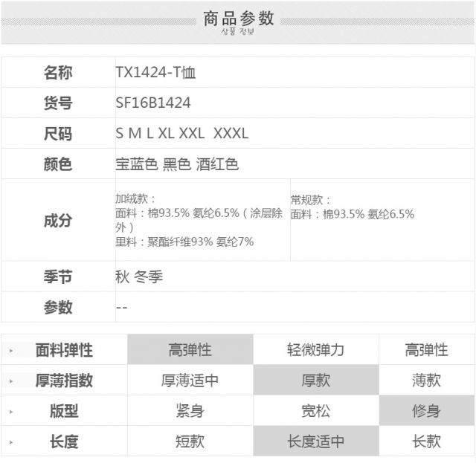Select the XXXL size text
476x463 pixels.
[x=231, y=134]
